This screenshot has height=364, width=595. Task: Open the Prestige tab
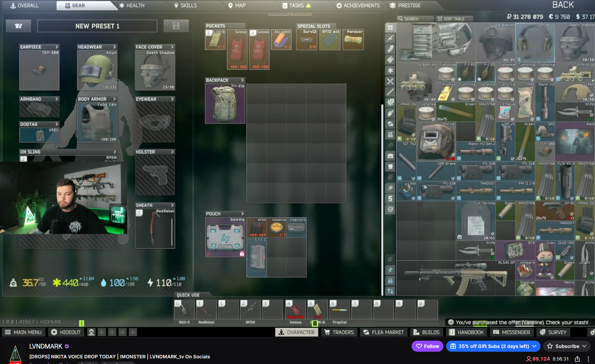(405, 5)
